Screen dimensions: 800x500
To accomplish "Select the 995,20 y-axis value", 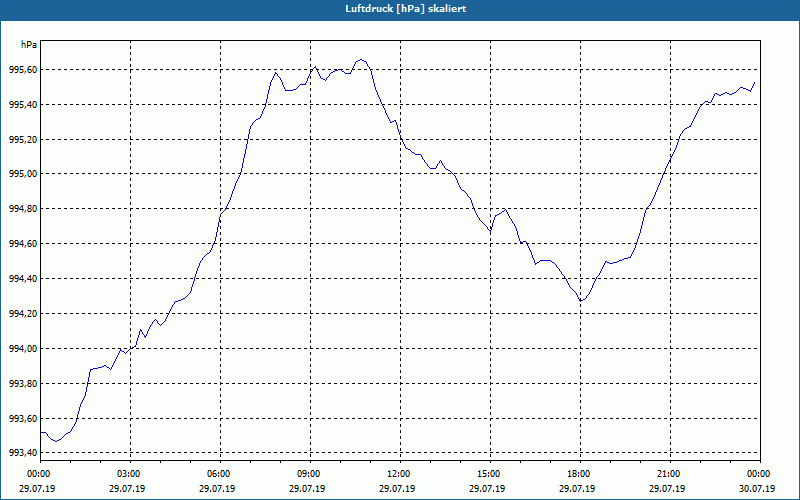I will coord(23,139).
